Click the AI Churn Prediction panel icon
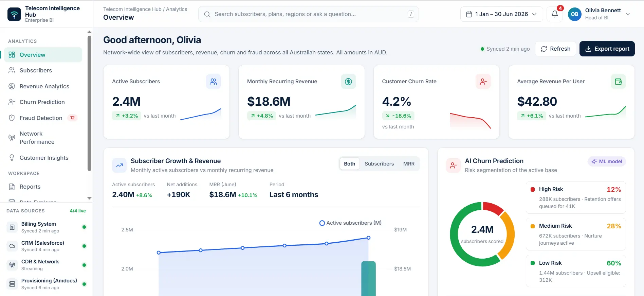The height and width of the screenshot is (296, 644). tap(453, 166)
